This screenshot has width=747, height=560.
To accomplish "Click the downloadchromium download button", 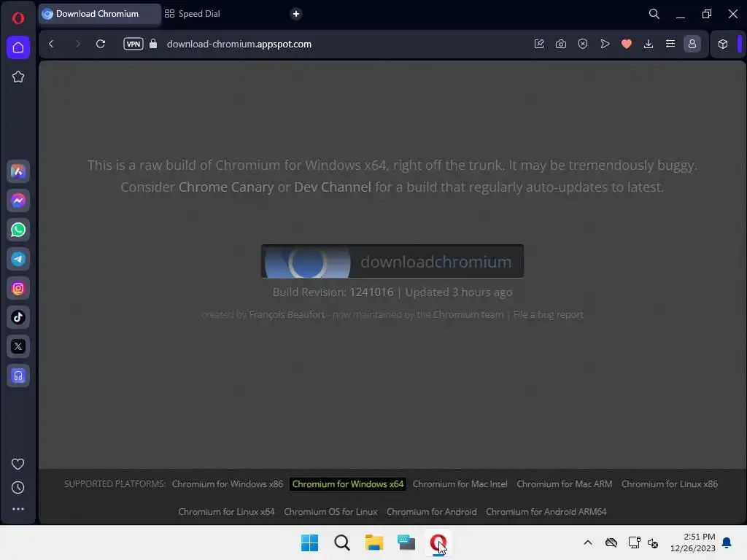I will click(392, 261).
